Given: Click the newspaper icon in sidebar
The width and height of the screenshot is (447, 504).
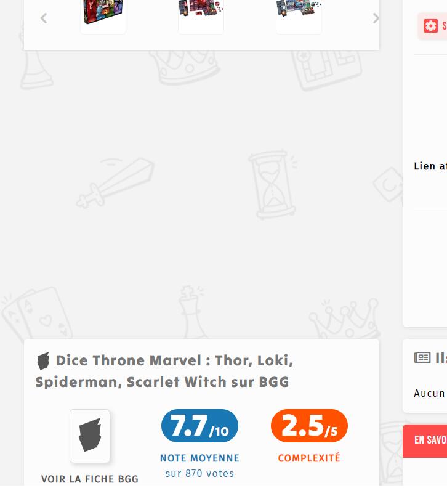Looking at the screenshot, I should point(422,357).
